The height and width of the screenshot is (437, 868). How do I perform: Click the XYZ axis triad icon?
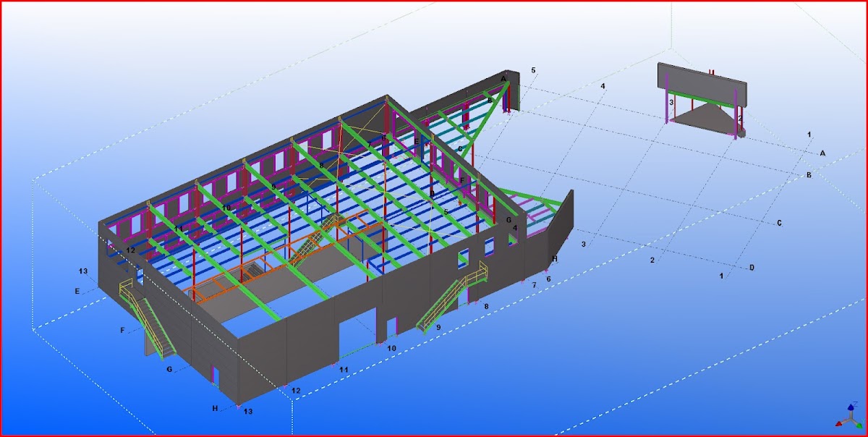coord(848,417)
